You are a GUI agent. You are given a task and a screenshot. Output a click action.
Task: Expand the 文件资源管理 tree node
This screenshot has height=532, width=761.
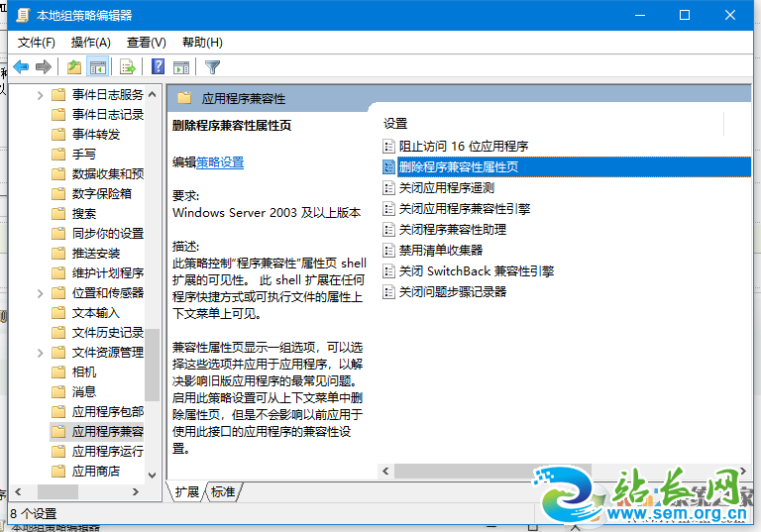(x=40, y=353)
